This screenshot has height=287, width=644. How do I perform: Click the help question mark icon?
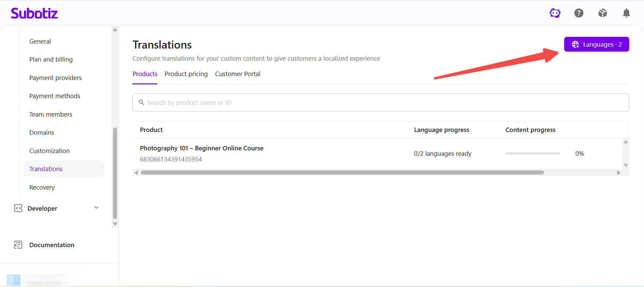(x=579, y=13)
